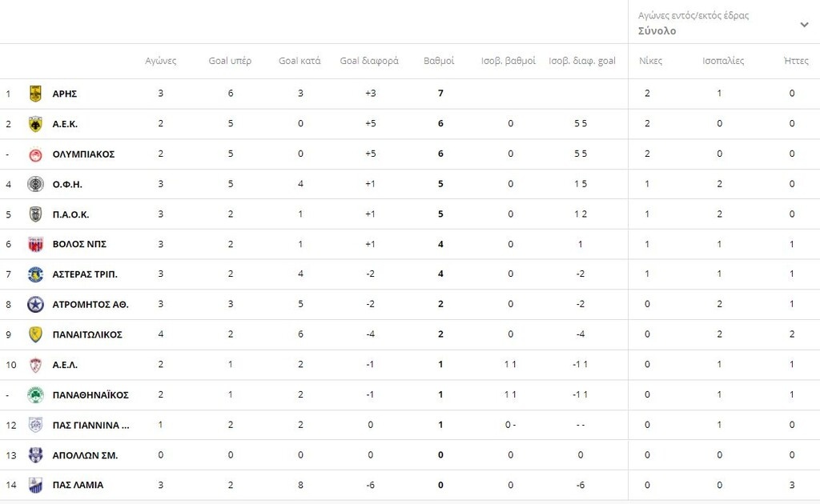Screen dimensions: 820x504
Task: Click the Π.Α.Ο.Κ. team crest icon
Action: [x=35, y=214]
